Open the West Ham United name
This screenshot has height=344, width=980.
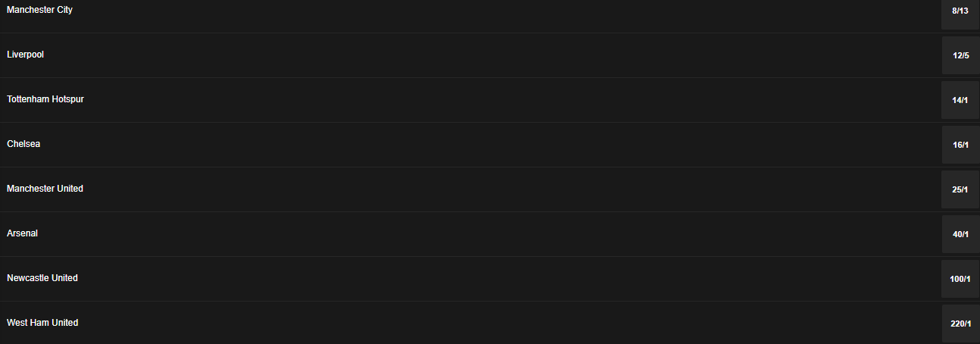(42, 323)
